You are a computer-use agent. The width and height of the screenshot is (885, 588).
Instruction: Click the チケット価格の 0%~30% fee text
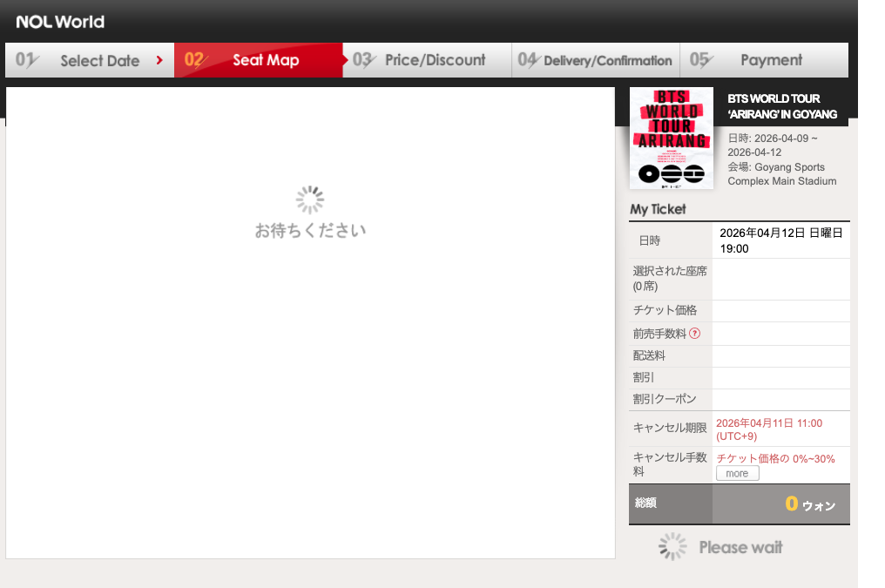coord(775,458)
